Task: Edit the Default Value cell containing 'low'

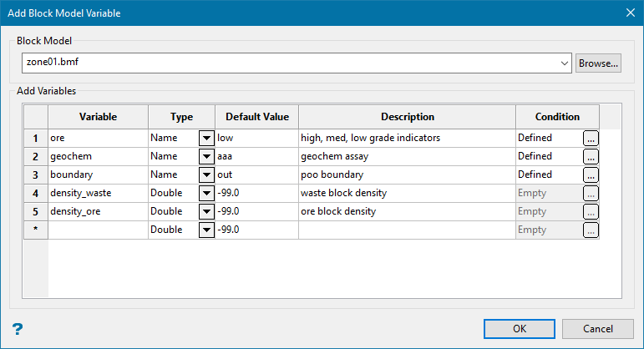Action: [256, 138]
